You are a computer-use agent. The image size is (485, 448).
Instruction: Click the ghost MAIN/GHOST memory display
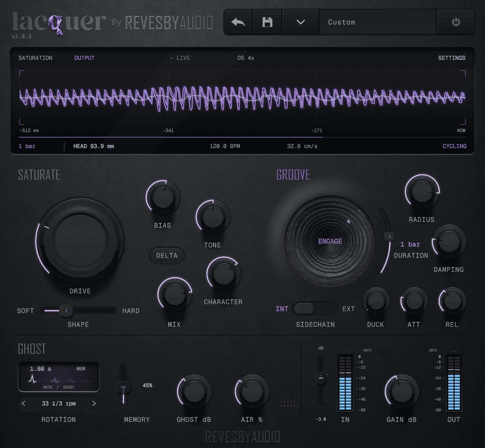click(x=59, y=377)
